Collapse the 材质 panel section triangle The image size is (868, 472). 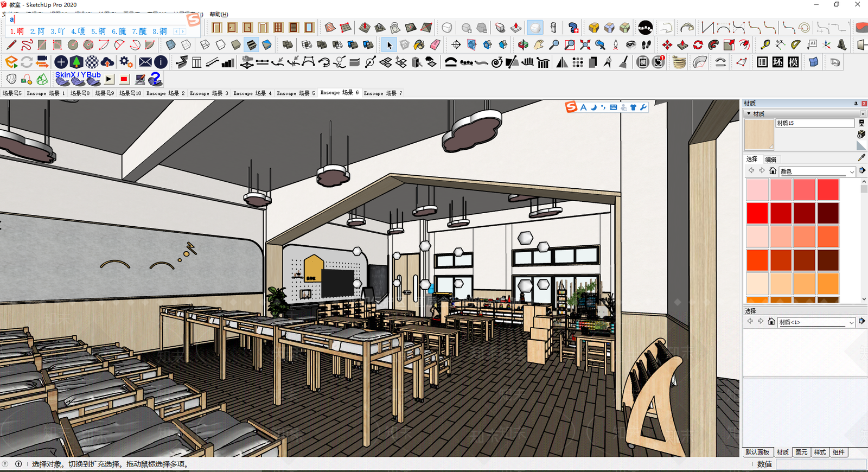click(749, 113)
